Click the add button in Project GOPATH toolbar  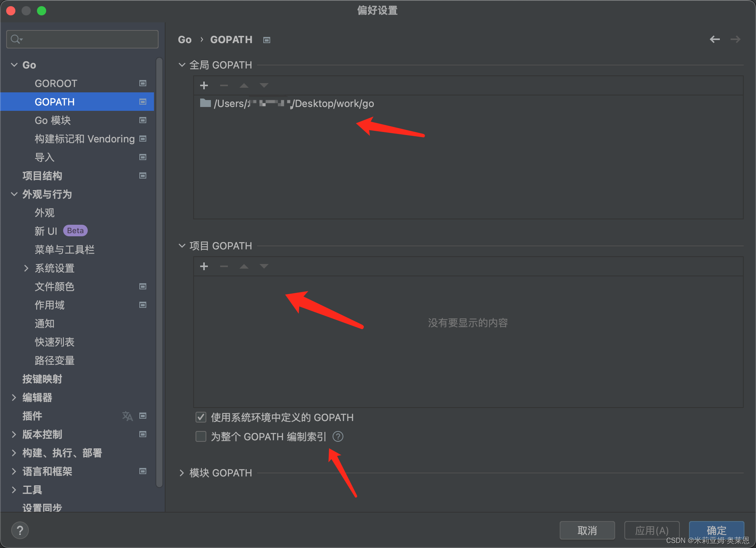coord(204,266)
